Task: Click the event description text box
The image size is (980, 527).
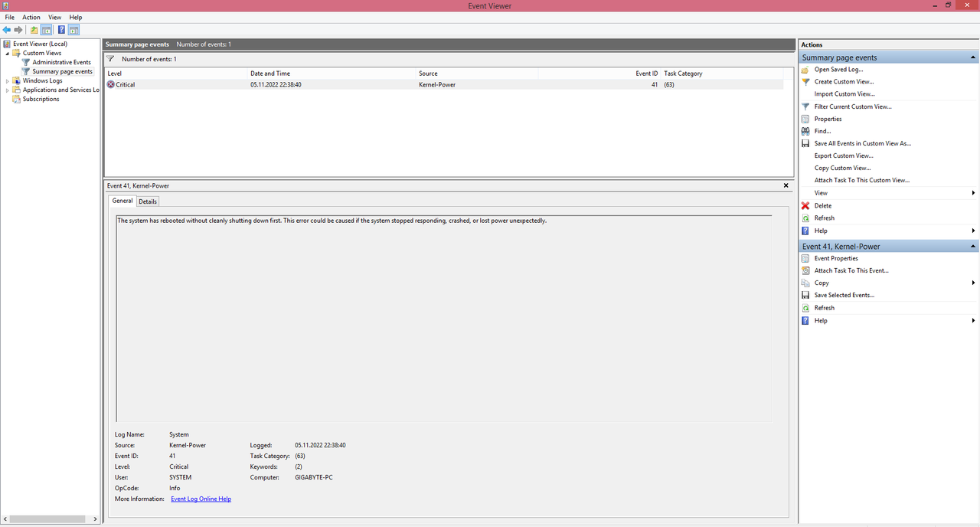Action: point(444,318)
